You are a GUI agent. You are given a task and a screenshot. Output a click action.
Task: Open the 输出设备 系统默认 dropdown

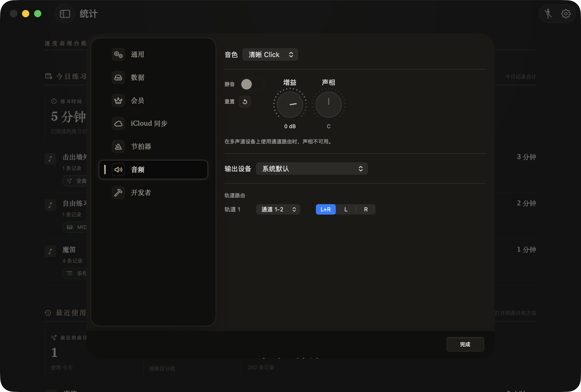[x=312, y=169]
